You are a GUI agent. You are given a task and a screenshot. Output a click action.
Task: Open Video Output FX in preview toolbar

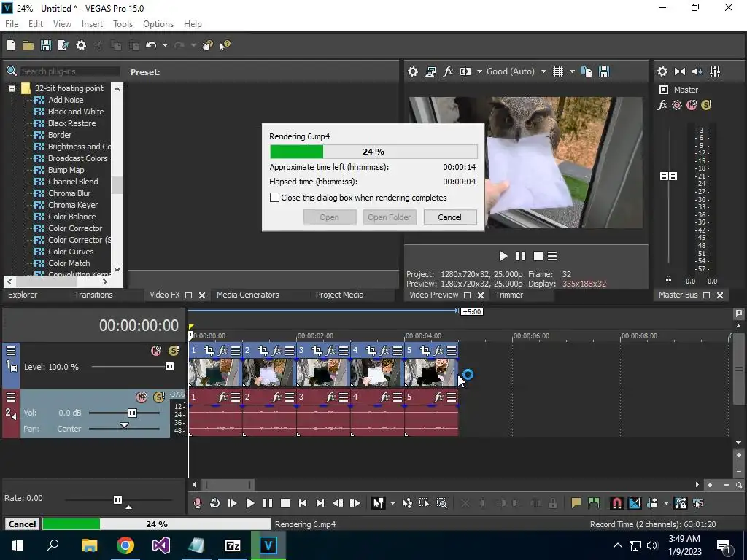tap(448, 71)
